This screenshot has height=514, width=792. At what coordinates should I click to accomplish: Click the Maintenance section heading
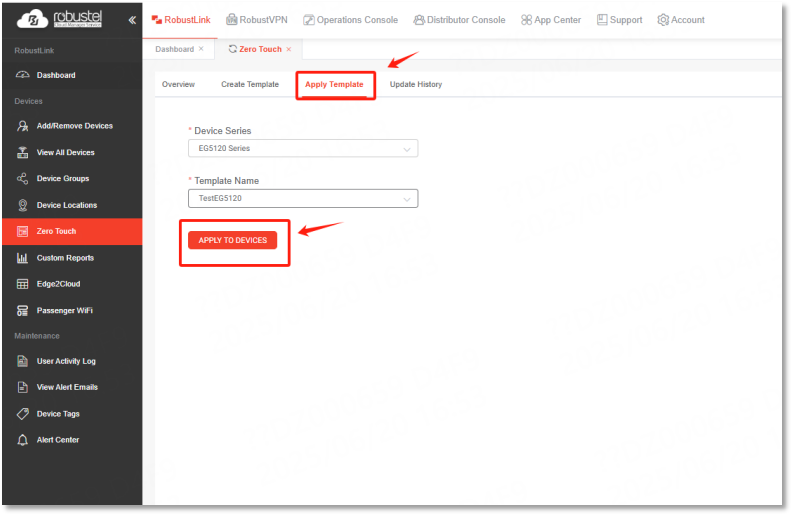tap(37, 336)
